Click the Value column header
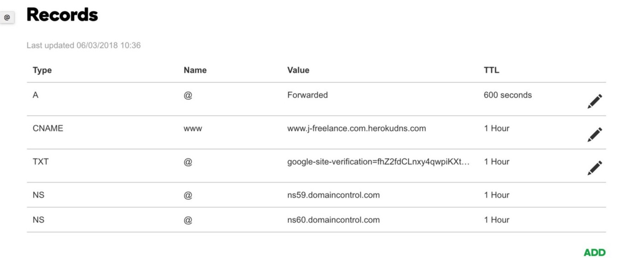 pos(298,70)
